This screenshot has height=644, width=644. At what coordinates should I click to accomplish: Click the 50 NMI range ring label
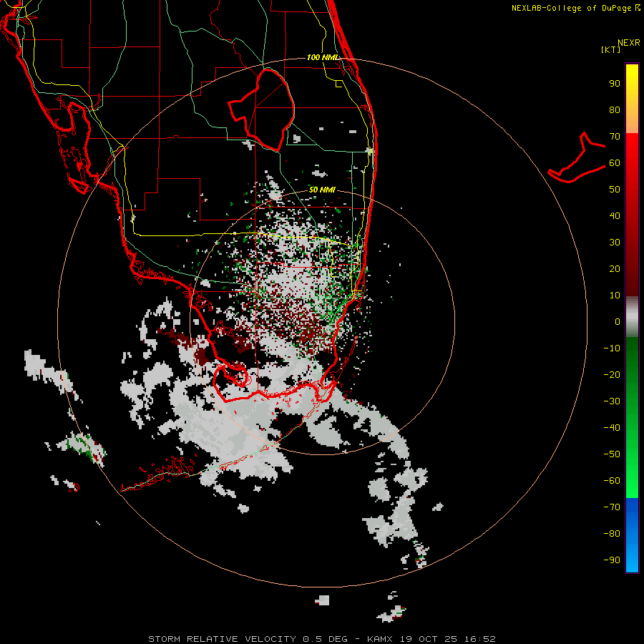coord(322,190)
